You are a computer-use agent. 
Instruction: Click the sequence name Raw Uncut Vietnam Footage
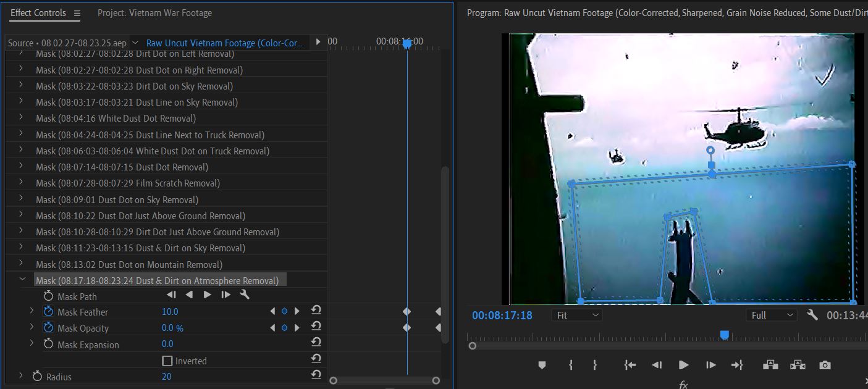point(225,43)
